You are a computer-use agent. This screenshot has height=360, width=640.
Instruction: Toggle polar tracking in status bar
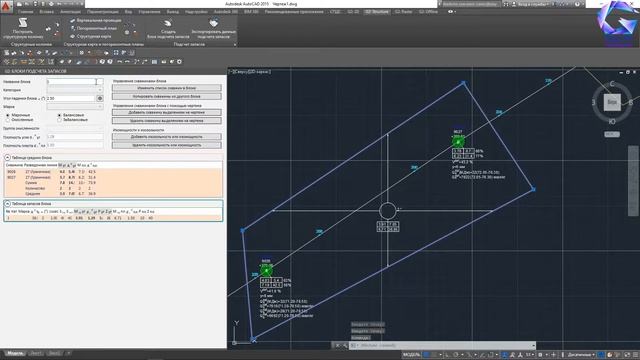pos(456,355)
